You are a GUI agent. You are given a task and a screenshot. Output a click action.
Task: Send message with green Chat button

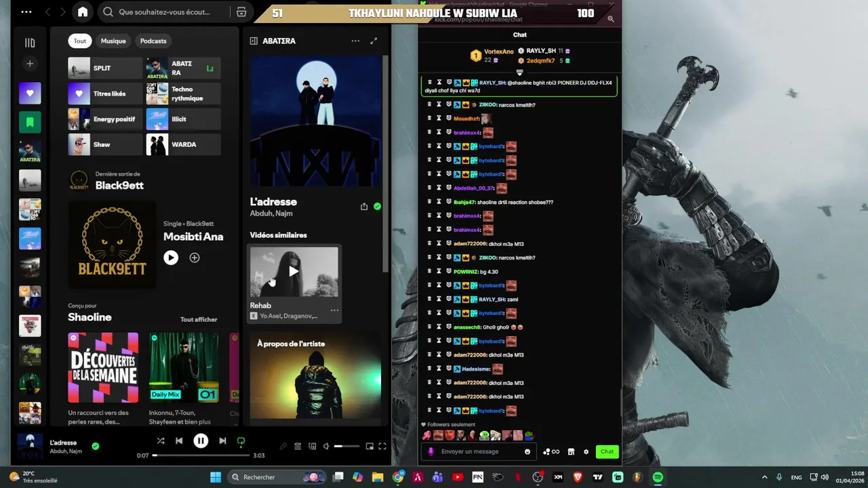coord(607,451)
